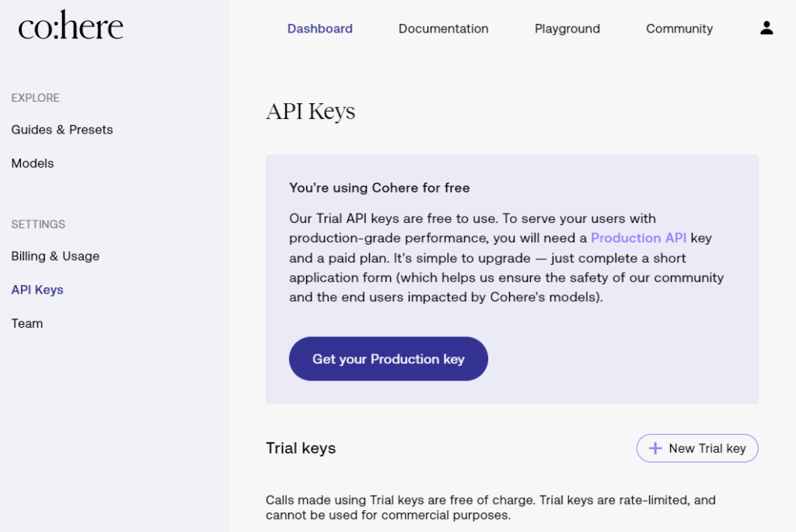This screenshot has height=532, width=796.
Task: Follow the Production API link
Action: 639,238
